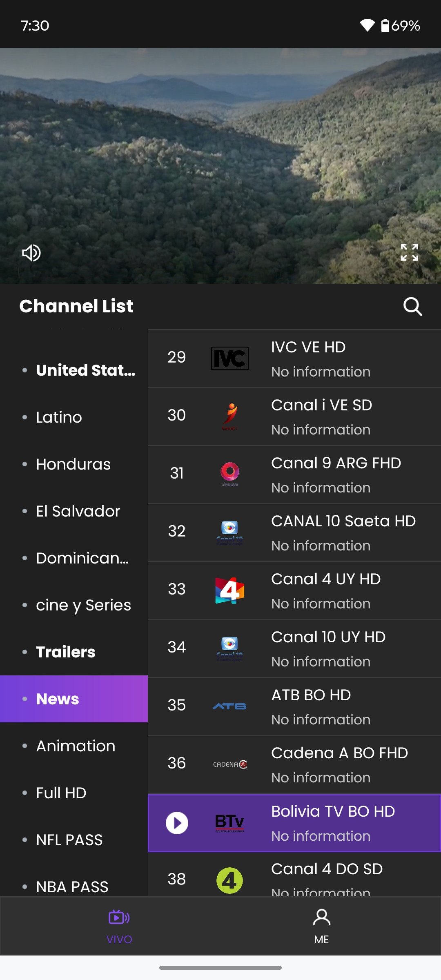Tap the play icon on Bolivia TV
The height and width of the screenshot is (980, 441).
[177, 823]
